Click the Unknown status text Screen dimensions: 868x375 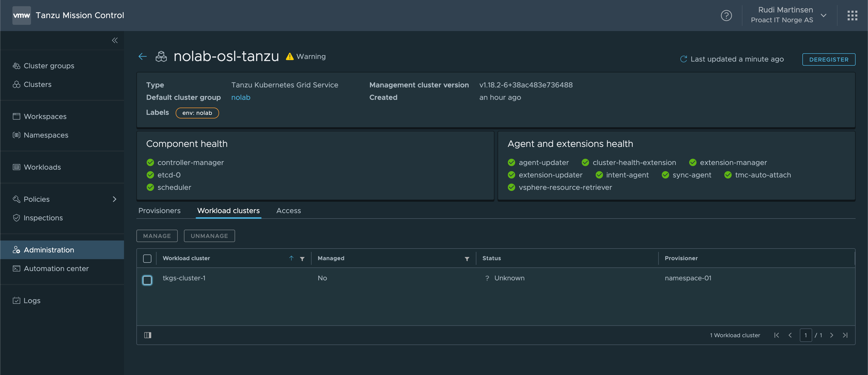pyautogui.click(x=509, y=278)
